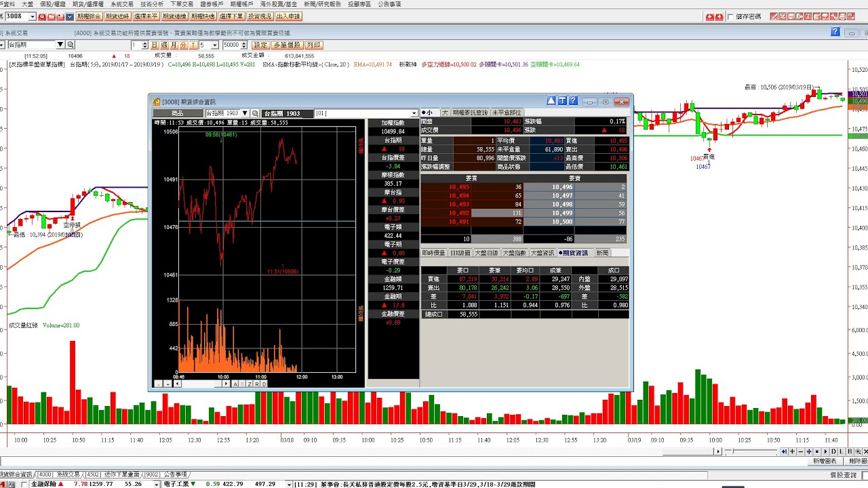Click the 選擇未平 toolbar button

146,16
